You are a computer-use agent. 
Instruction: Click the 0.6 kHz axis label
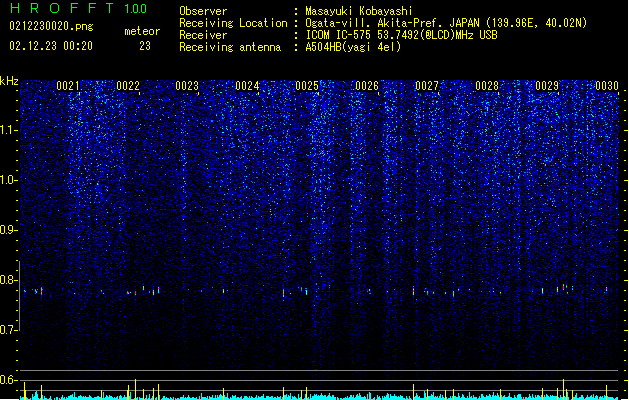click(x=9, y=380)
